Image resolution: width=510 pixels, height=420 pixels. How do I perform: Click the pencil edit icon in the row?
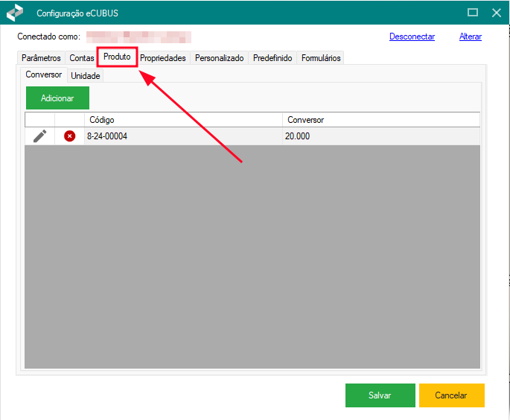tap(40, 136)
